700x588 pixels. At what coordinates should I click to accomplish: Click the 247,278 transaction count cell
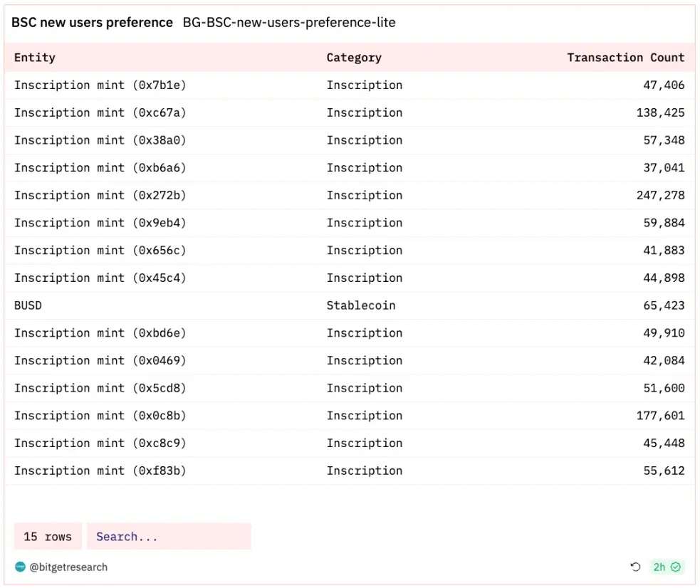pos(660,195)
